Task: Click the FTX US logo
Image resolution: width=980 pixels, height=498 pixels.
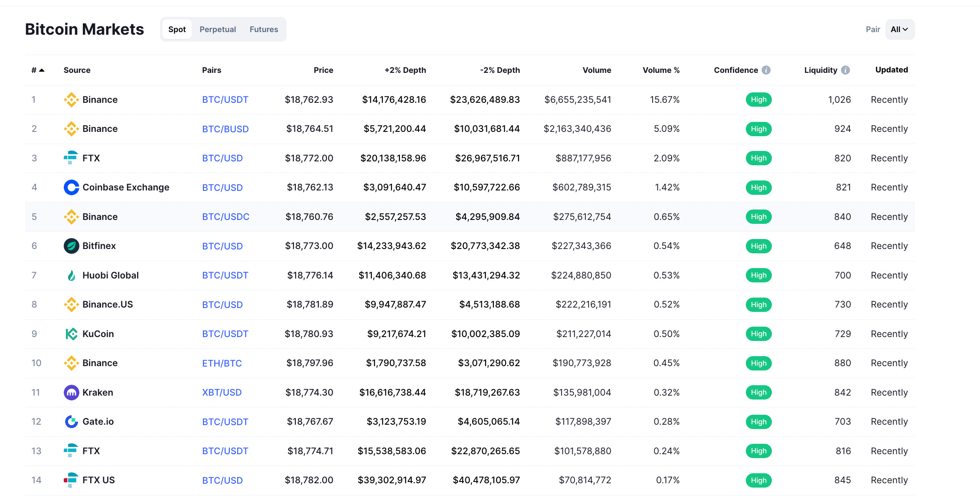Action: [x=71, y=480]
